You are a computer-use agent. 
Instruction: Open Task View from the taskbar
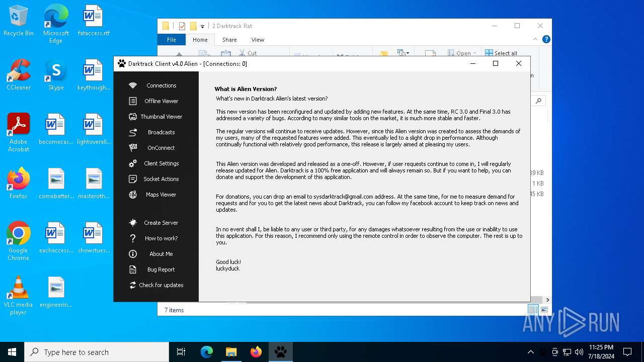(x=181, y=352)
